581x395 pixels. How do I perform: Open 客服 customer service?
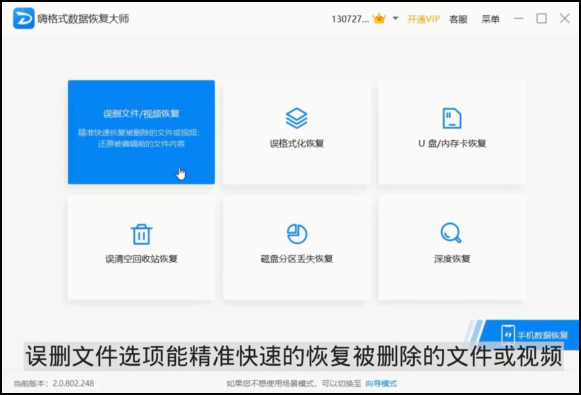point(458,19)
